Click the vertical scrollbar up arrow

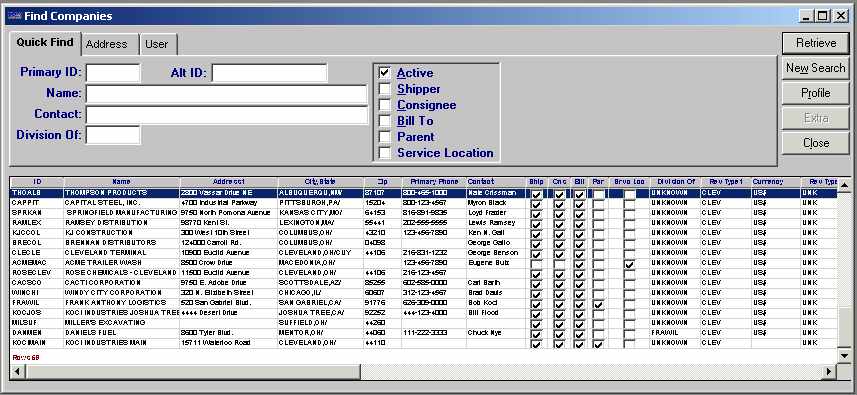844,186
